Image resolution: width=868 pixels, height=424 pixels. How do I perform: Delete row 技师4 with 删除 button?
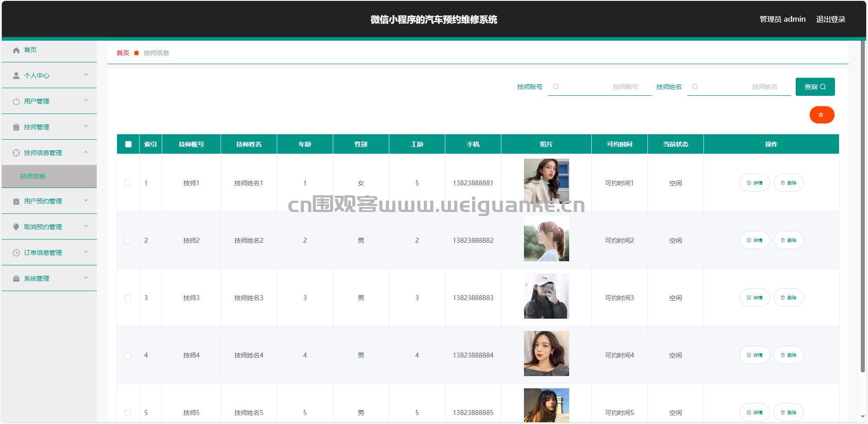click(x=788, y=355)
